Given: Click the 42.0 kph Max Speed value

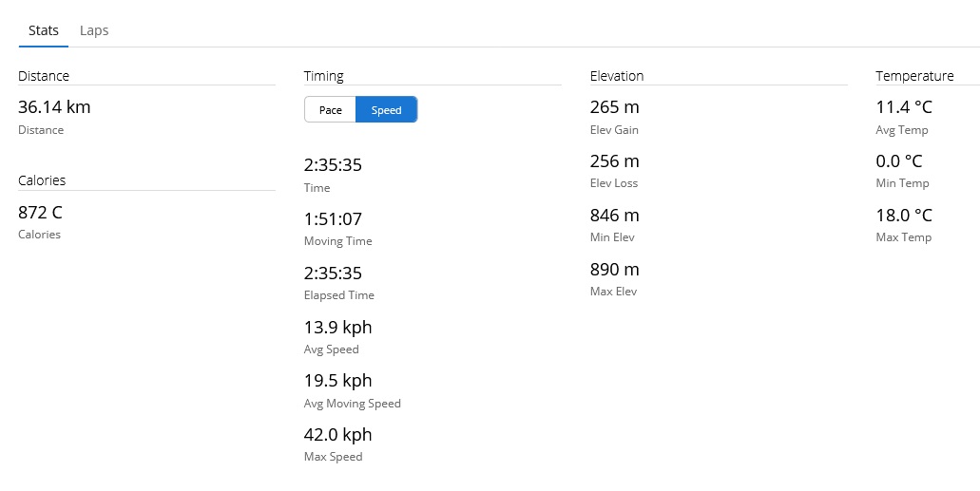Looking at the screenshot, I should pyautogui.click(x=337, y=435).
